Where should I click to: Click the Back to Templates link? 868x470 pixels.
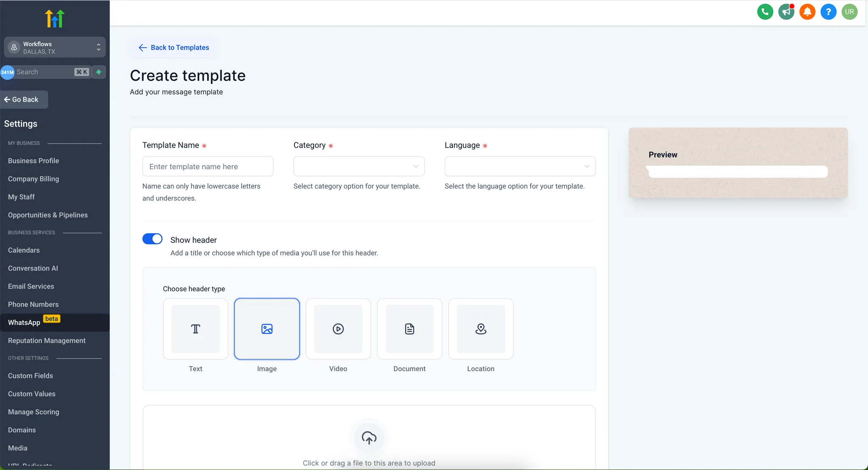174,47
